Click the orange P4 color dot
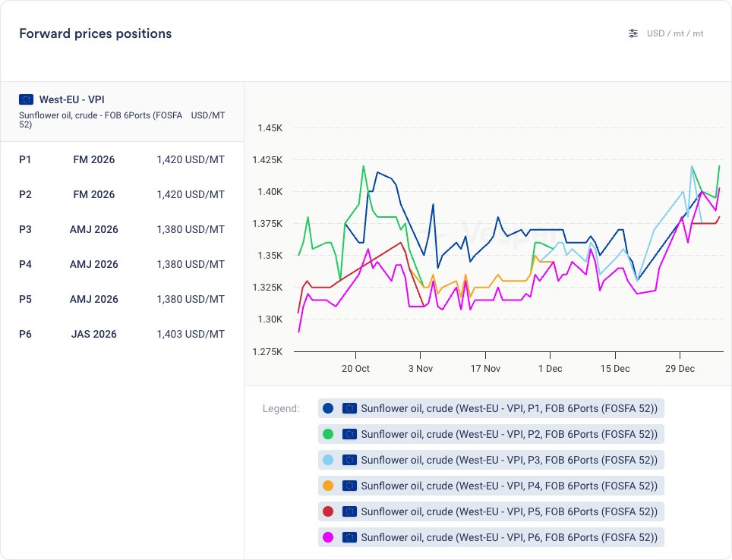The width and height of the screenshot is (732, 560). click(328, 486)
